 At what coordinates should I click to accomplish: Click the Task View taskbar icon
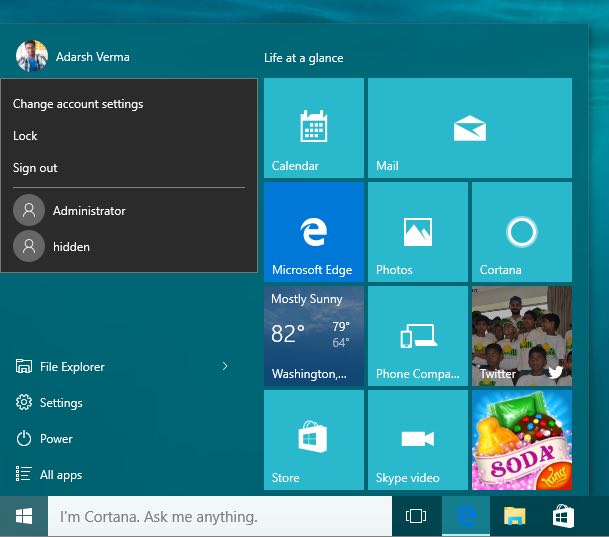point(416,516)
